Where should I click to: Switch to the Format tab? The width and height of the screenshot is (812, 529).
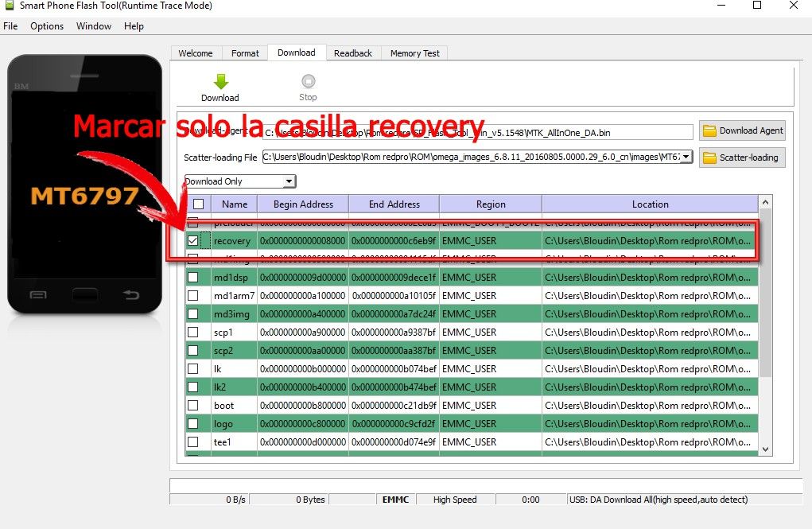(245, 53)
